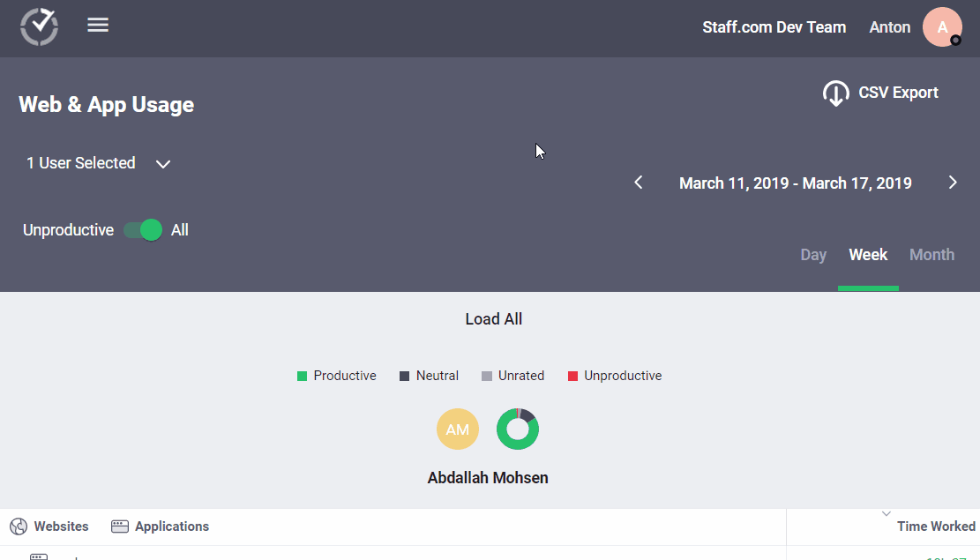Sort by the Time Worked column
Screen dimensions: 980x560
pos(936,526)
